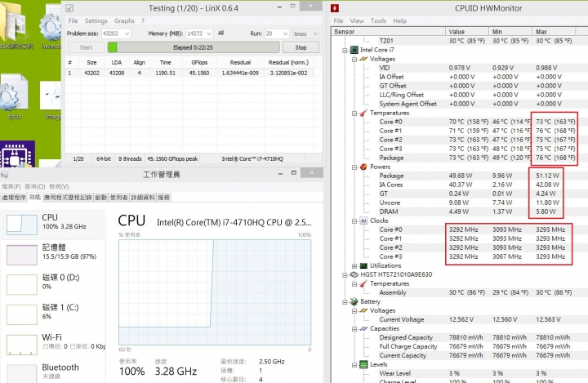Open HWMonitor View menu
Screen dimensions: 588x383
pyautogui.click(x=357, y=20)
